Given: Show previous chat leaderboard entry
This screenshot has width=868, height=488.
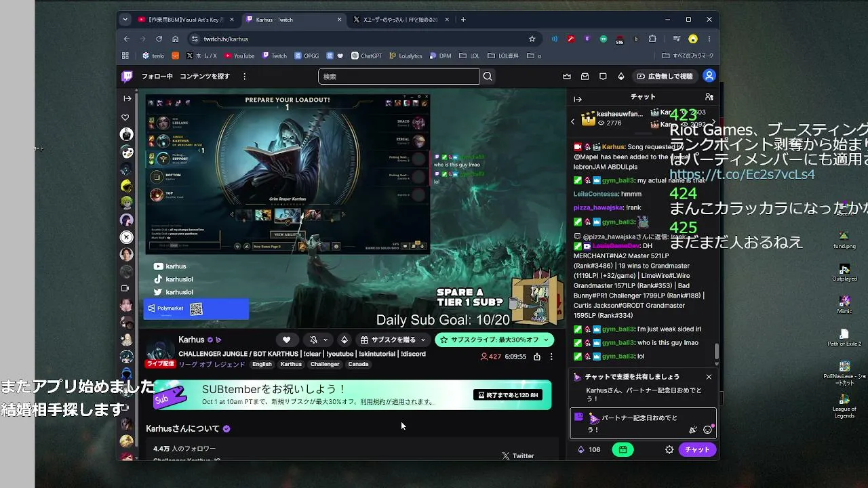Looking at the screenshot, I should tap(572, 121).
